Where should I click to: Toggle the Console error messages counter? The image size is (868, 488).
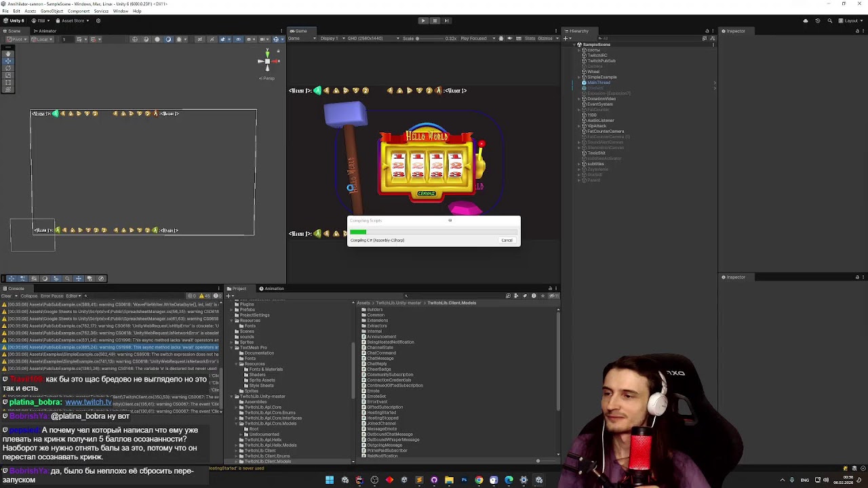tap(216, 296)
